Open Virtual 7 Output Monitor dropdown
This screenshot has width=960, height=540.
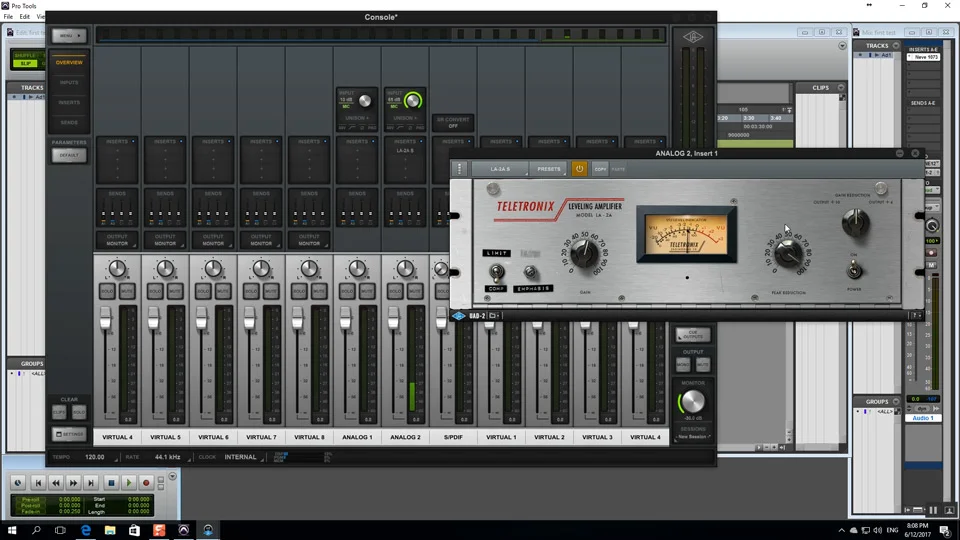261,240
